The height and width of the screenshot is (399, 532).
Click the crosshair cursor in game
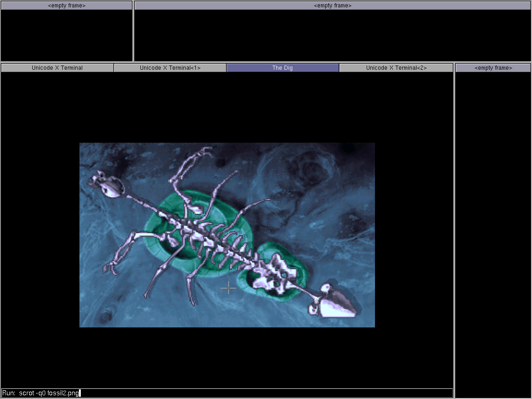[x=229, y=288]
